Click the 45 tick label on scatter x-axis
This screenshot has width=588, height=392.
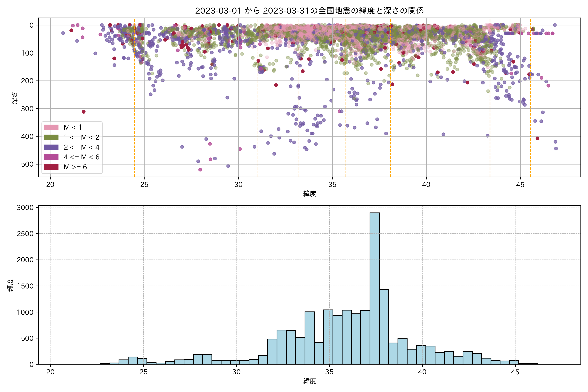(x=520, y=185)
